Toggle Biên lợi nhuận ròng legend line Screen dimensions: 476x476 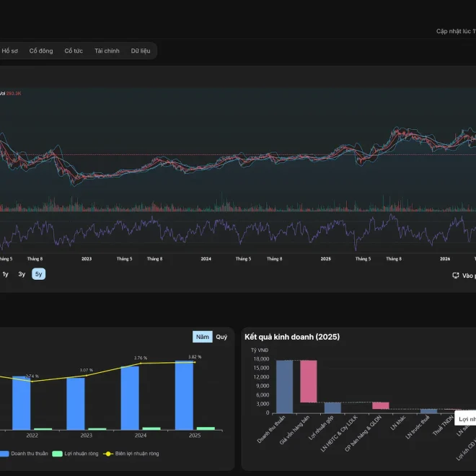pyautogui.click(x=131, y=454)
